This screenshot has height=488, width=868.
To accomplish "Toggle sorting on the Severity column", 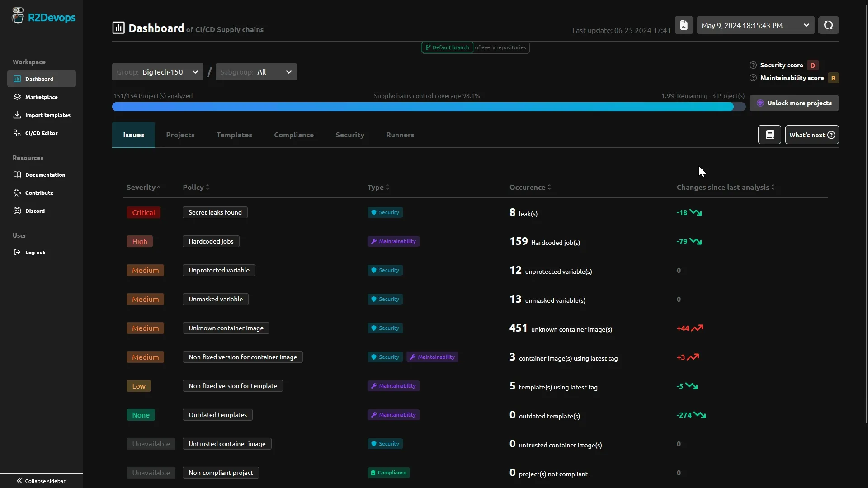I will click(x=143, y=187).
